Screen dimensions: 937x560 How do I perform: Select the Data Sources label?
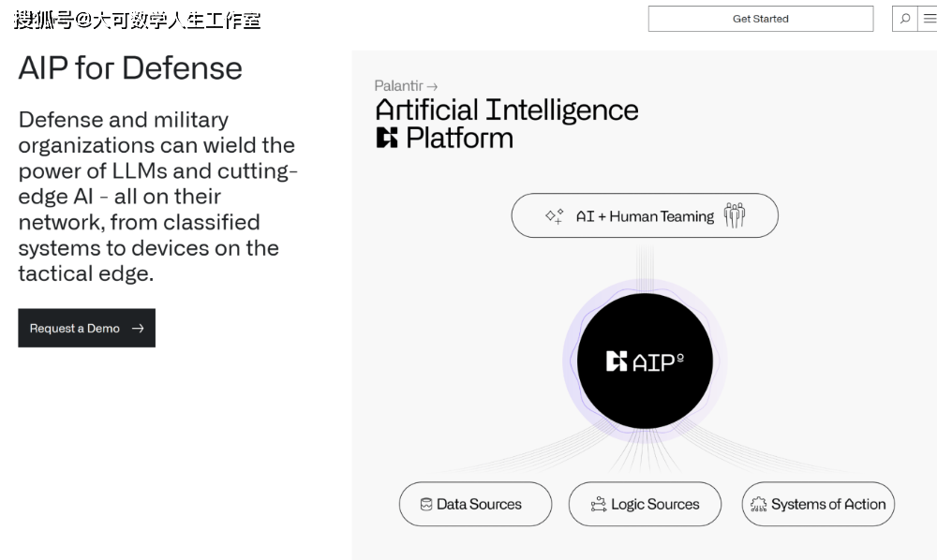point(479,505)
